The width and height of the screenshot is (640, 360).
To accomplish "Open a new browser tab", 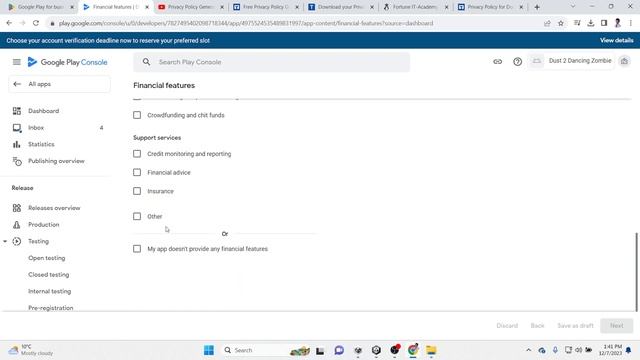I will [x=537, y=7].
